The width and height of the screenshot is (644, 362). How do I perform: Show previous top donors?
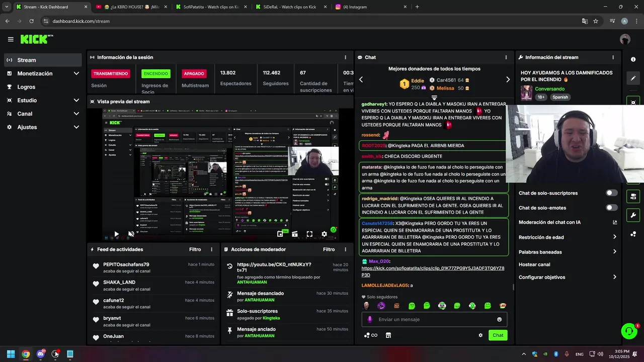point(361,79)
